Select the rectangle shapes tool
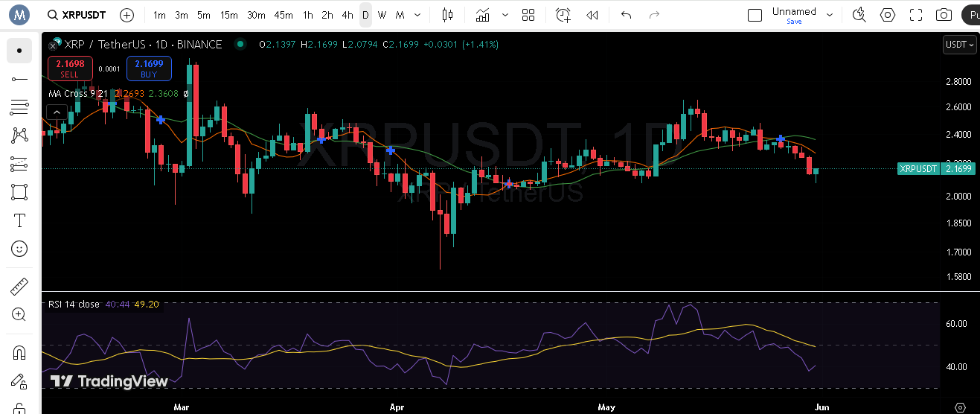The image size is (980, 414). pos(19,192)
